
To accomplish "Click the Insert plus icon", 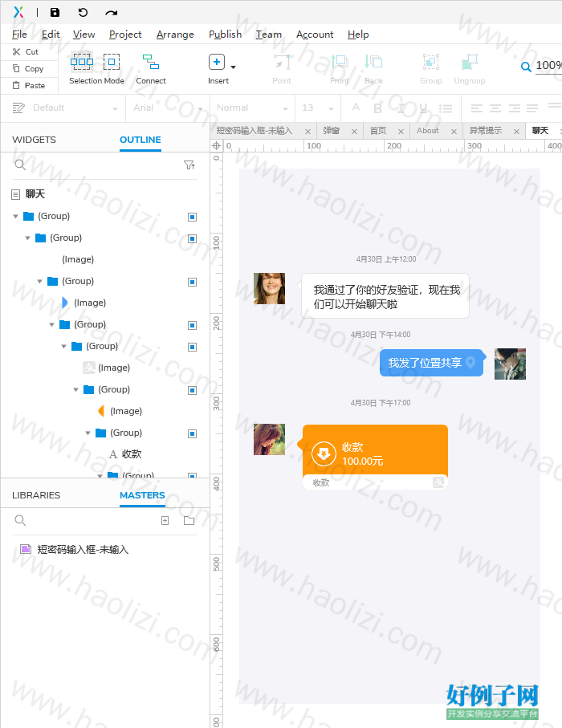I will [217, 62].
